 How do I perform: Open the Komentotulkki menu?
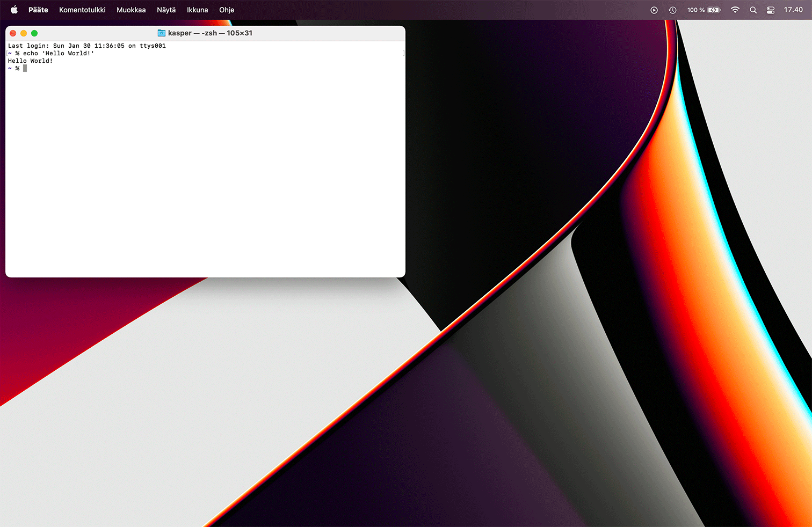click(x=82, y=10)
